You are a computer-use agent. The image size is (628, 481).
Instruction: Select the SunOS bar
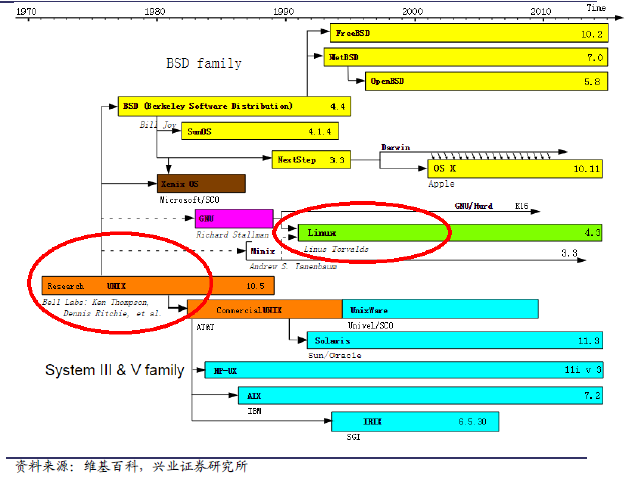(260, 131)
